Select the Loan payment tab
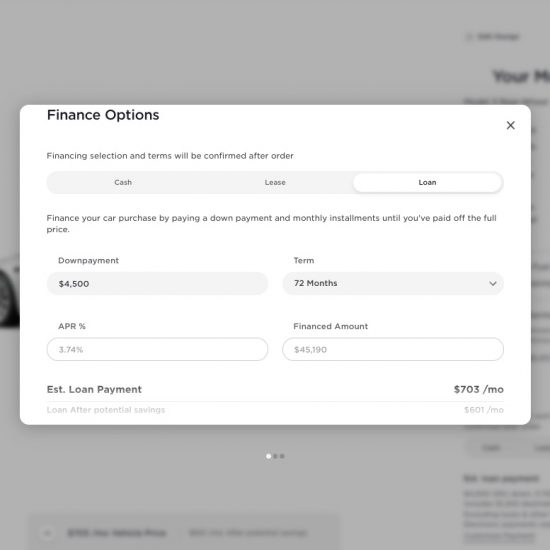 tap(427, 182)
